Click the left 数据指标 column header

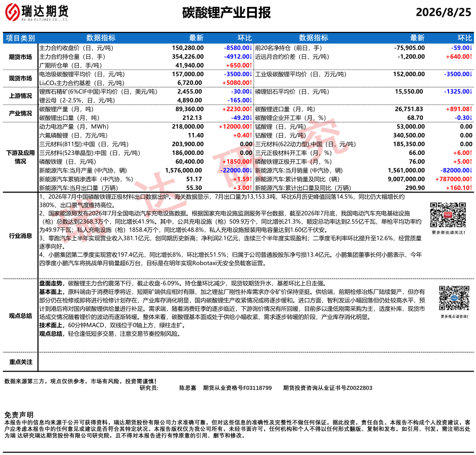click(101, 38)
